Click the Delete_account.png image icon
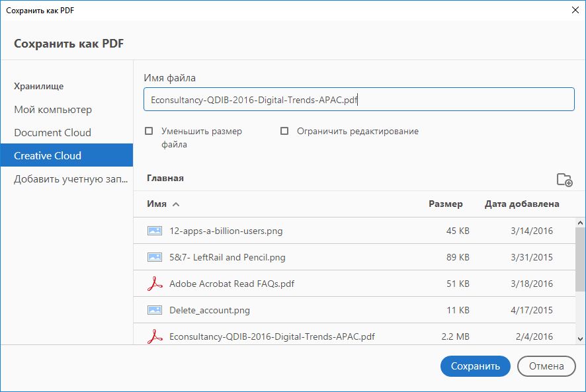Viewport: 586px width, 392px height. pyautogui.click(x=155, y=310)
